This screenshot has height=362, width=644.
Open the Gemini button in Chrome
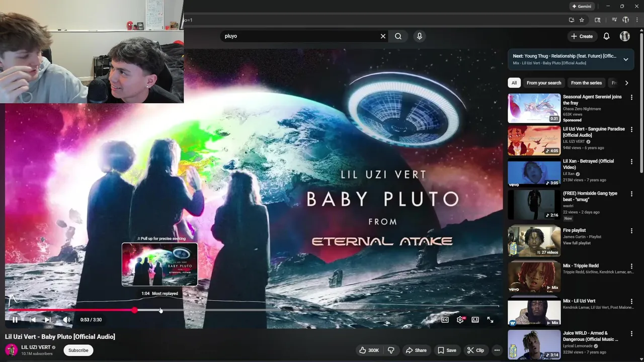tap(582, 7)
